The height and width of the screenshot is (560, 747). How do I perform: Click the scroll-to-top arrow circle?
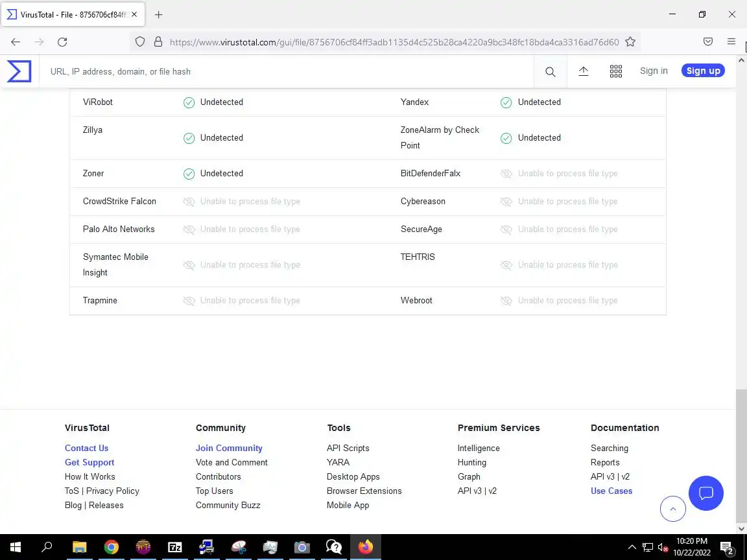tap(672, 509)
